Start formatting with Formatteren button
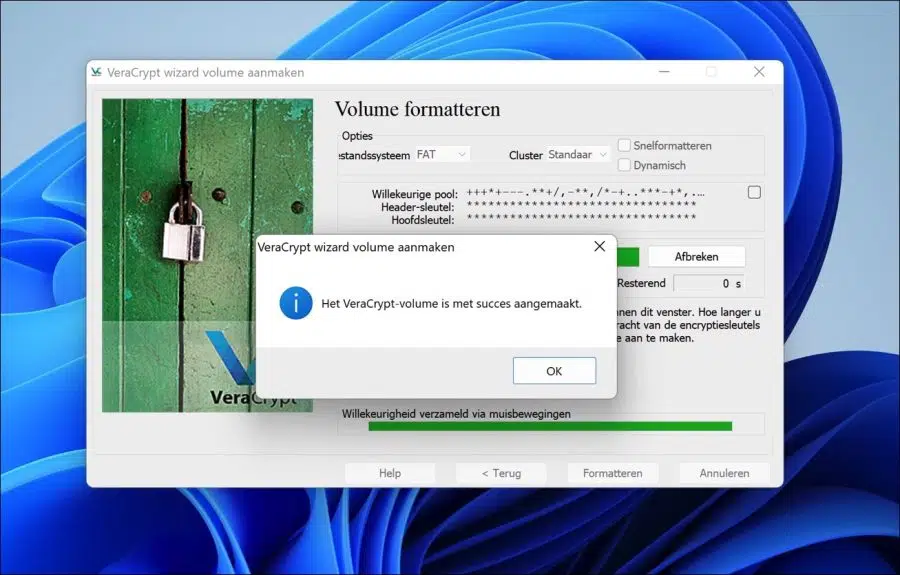 click(612, 473)
